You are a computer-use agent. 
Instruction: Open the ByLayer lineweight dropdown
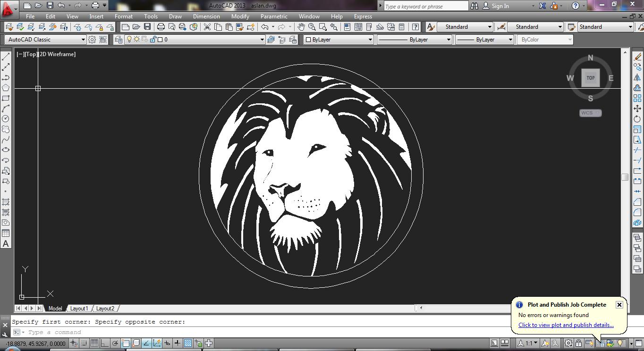pos(510,40)
